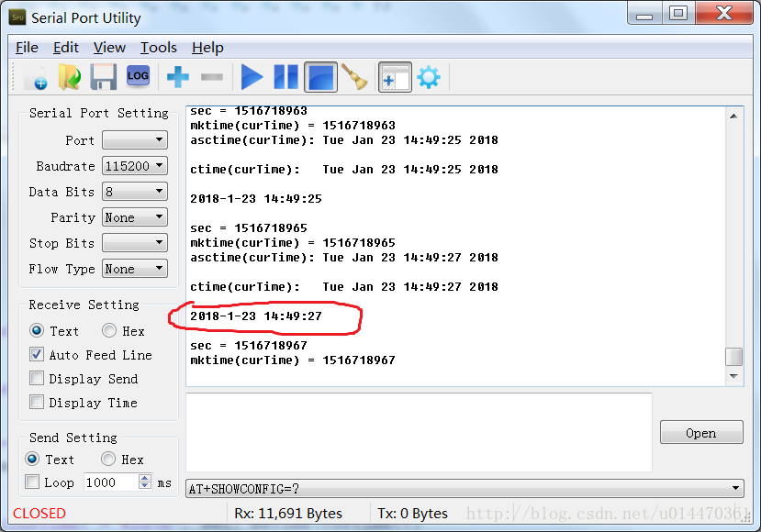Maximize the Serial Port Utility window
Viewport: 761px width, 532px height.
678,13
